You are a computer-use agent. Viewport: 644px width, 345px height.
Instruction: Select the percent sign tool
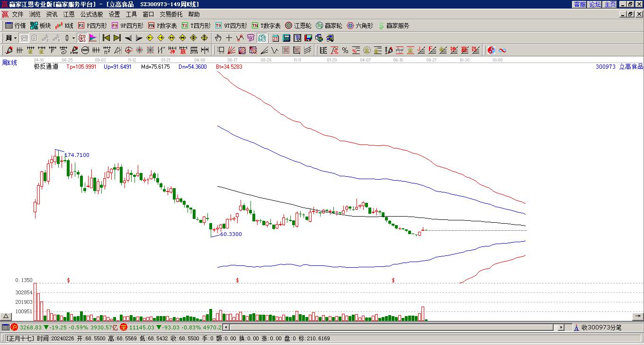point(345,50)
